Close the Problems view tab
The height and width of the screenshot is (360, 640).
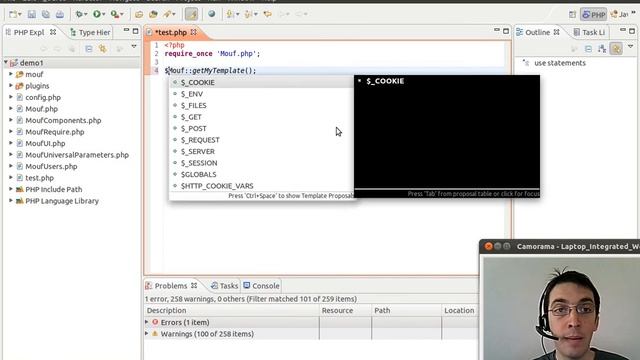pyautogui.click(x=194, y=286)
